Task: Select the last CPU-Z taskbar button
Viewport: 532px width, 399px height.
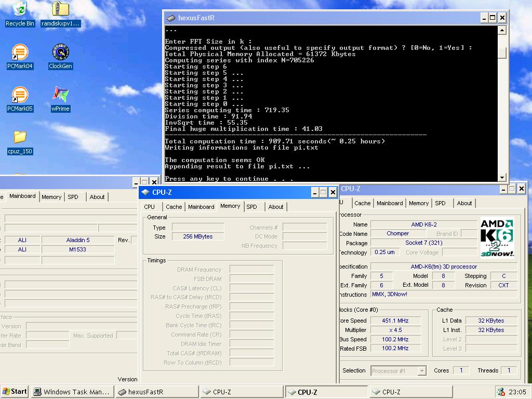Action: pos(411,392)
